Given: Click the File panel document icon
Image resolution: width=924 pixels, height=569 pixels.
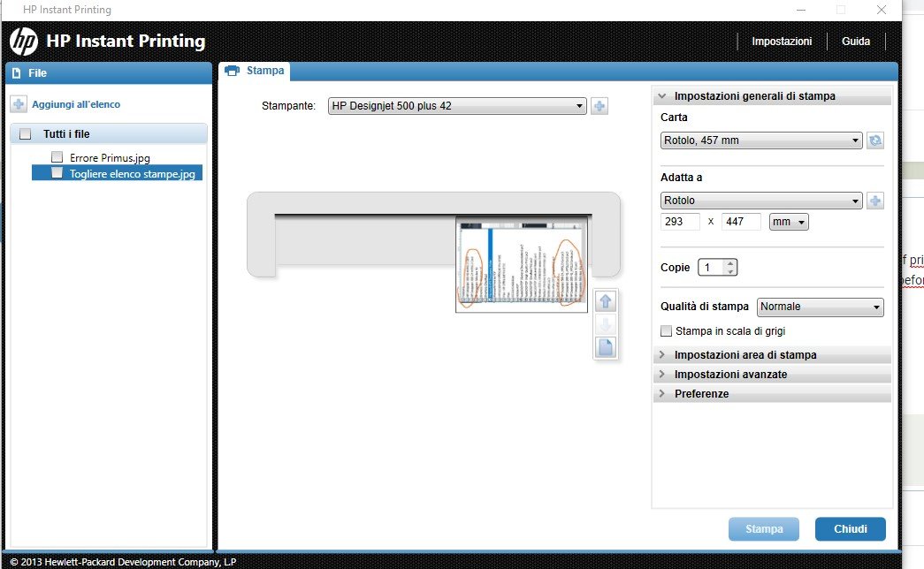Looking at the screenshot, I should click(x=17, y=73).
